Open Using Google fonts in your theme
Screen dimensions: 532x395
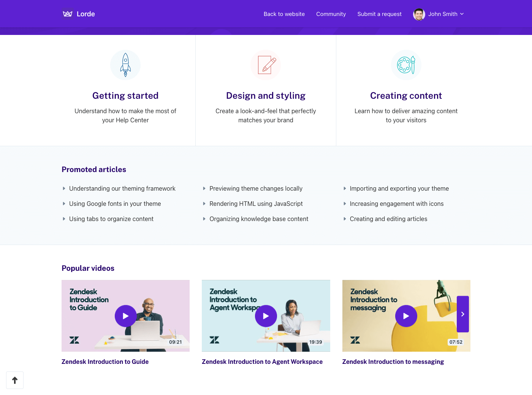click(x=115, y=204)
